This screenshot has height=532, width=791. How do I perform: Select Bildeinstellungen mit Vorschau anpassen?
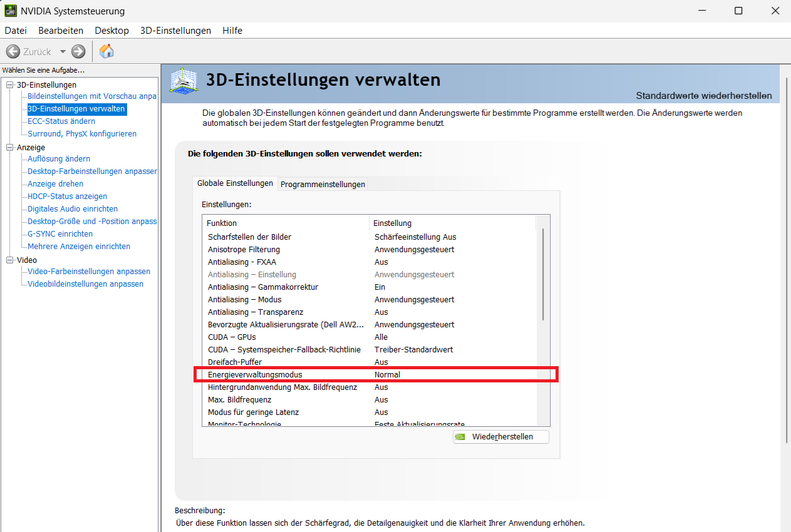[92, 96]
